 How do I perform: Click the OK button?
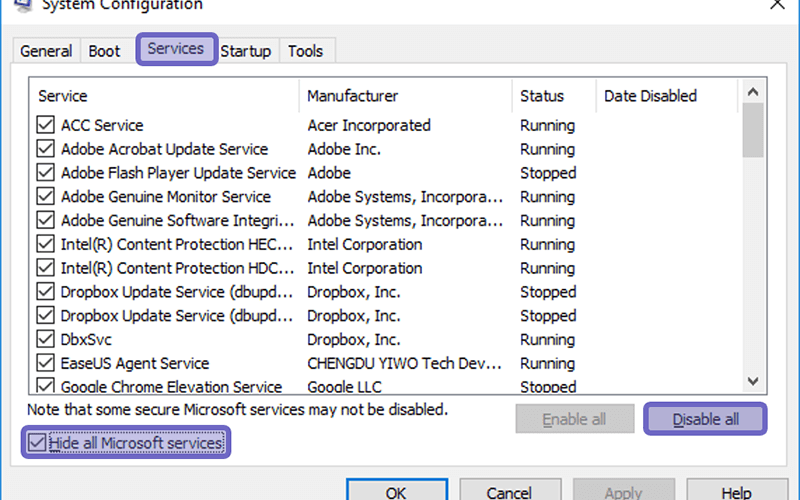tap(397, 492)
